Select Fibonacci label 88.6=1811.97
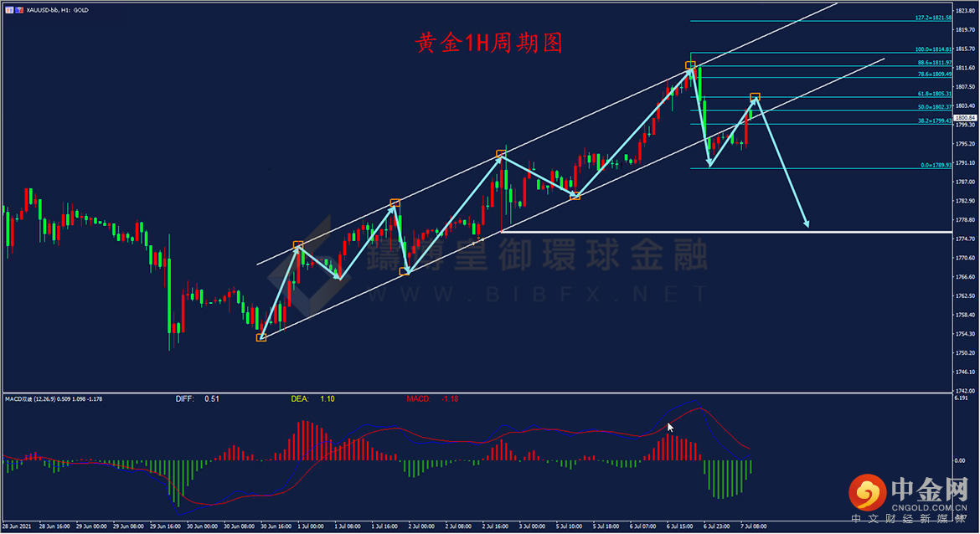The width and height of the screenshot is (980, 534). [935, 63]
